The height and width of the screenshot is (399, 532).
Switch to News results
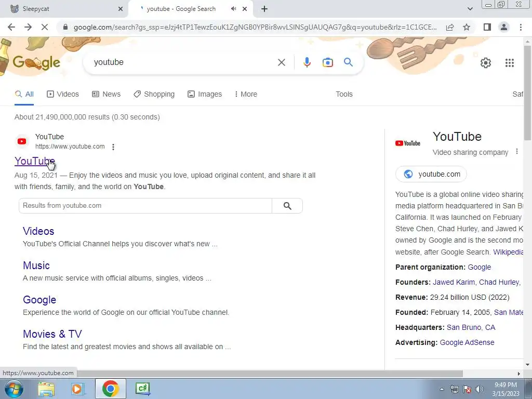point(106,94)
